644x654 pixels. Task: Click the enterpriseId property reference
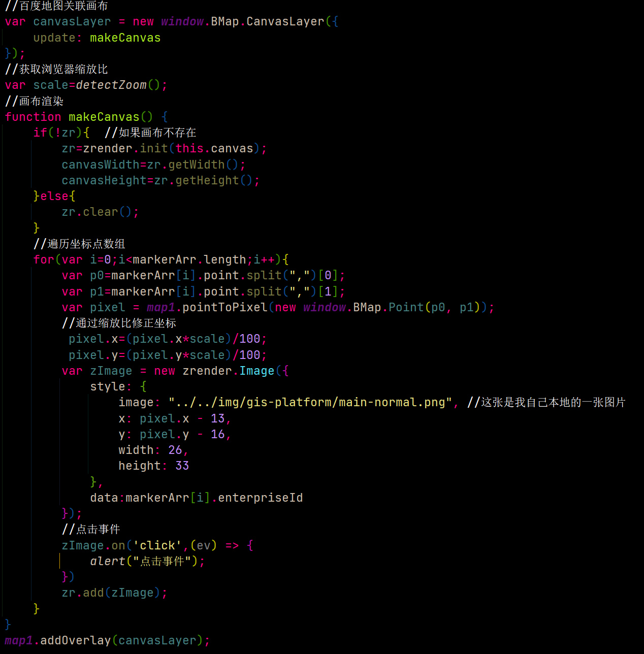click(260, 497)
